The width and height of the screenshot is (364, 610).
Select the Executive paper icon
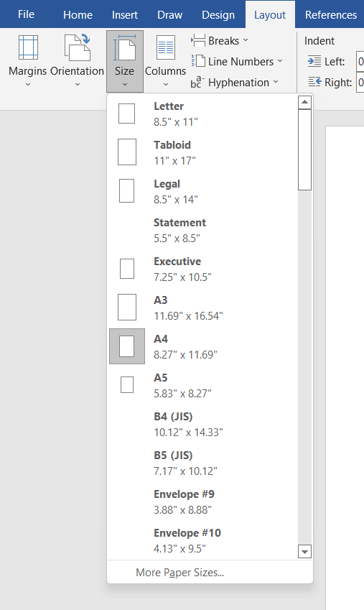coord(127,269)
